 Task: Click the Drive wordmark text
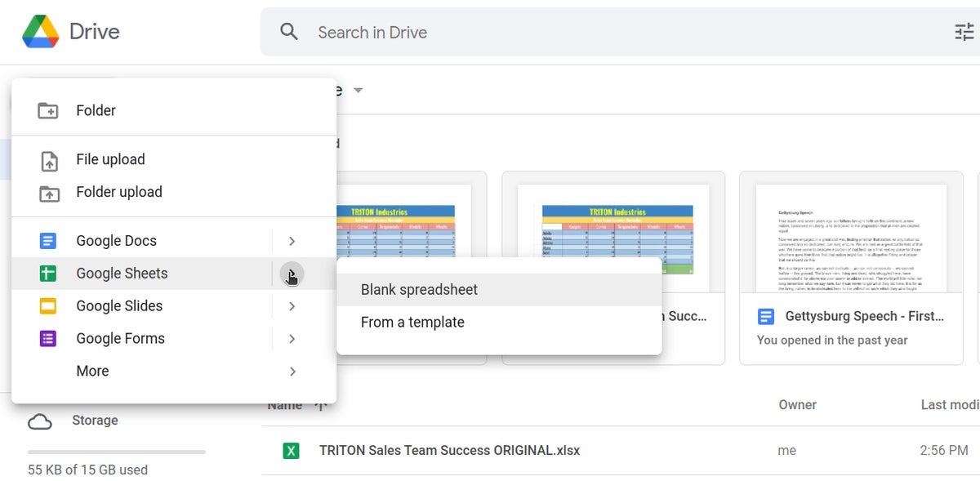[95, 32]
